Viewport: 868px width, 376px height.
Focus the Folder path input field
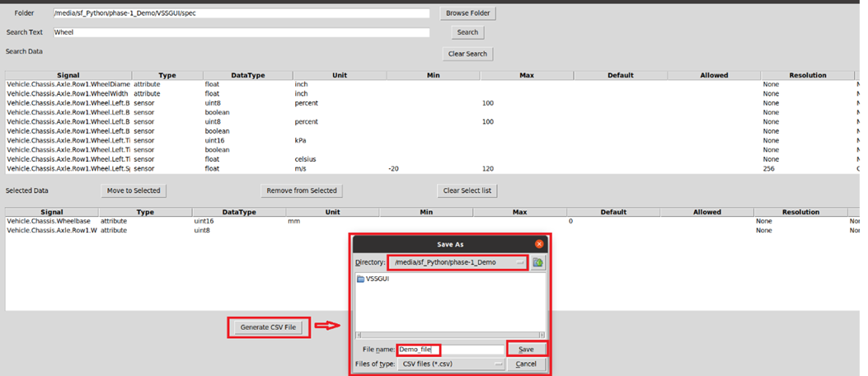pyautogui.click(x=242, y=13)
